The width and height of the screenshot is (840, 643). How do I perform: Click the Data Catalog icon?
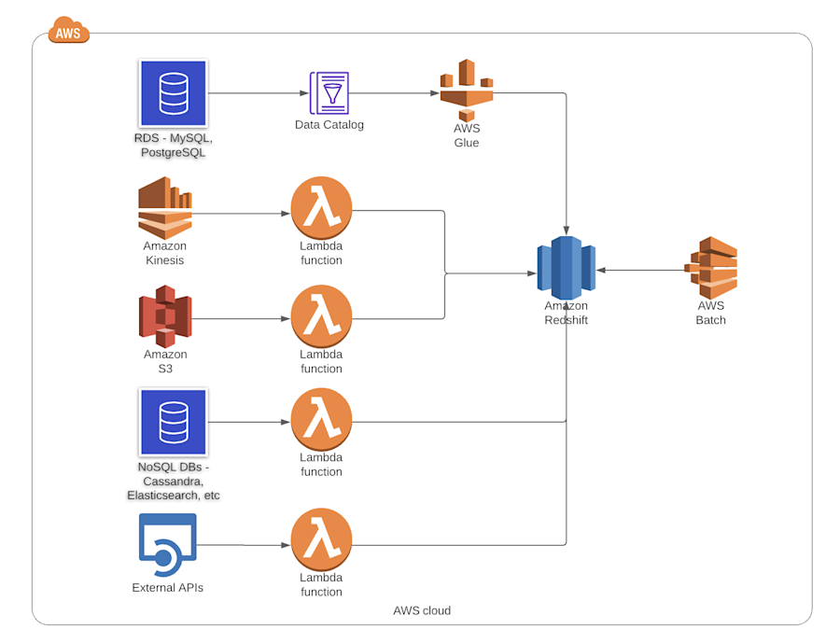329,93
